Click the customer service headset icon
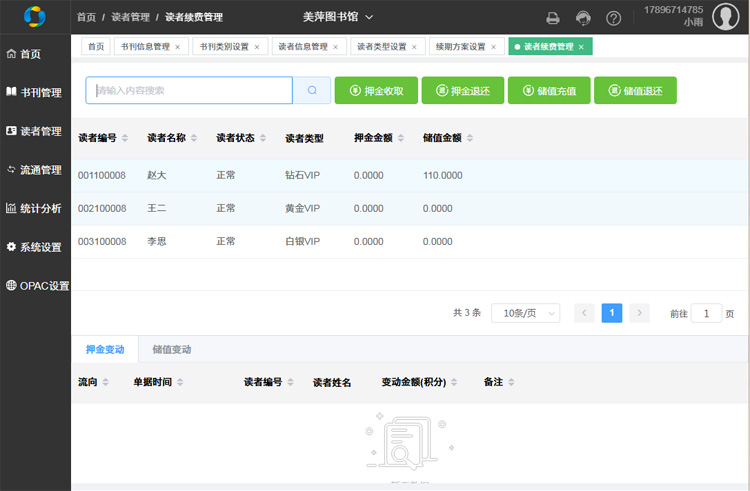 click(584, 18)
